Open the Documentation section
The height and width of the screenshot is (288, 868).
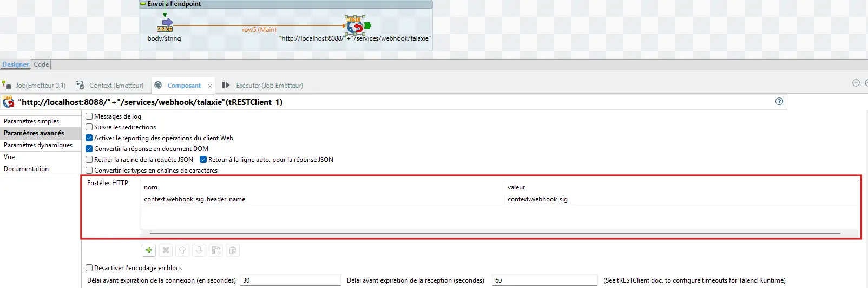(x=41, y=169)
